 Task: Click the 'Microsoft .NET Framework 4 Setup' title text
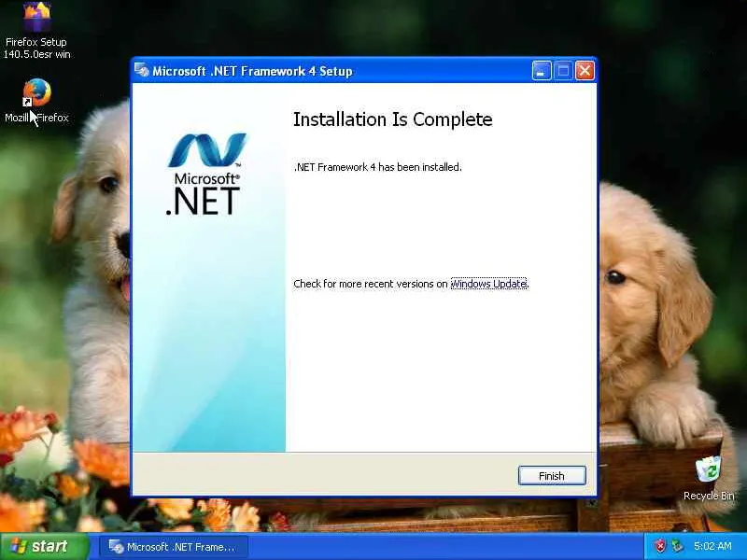[252, 72]
